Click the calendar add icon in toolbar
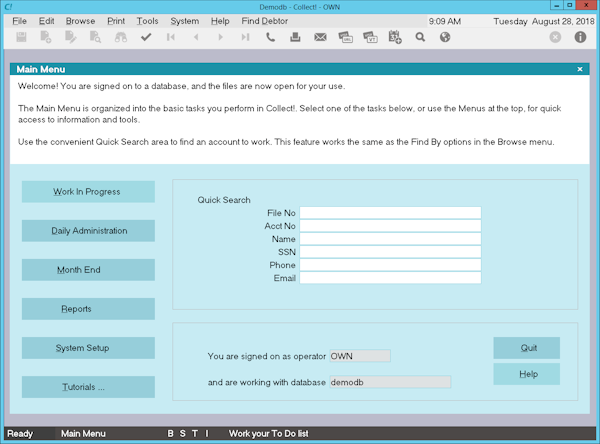Image resolution: width=600 pixels, height=444 pixels. 395,38
